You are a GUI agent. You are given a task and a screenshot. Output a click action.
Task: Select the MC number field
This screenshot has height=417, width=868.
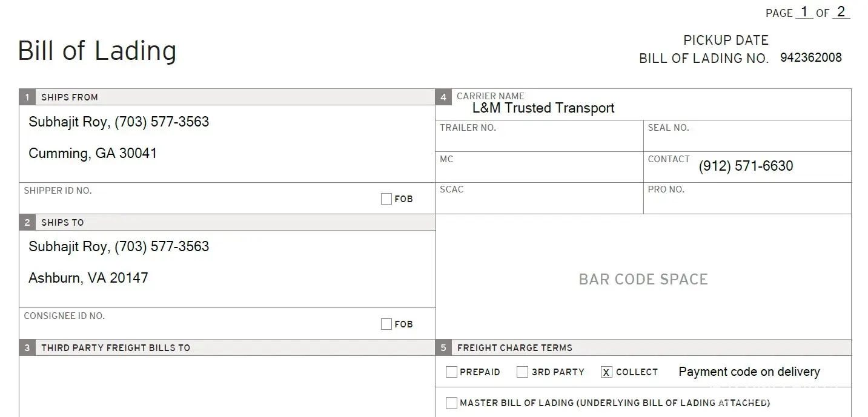(539, 170)
